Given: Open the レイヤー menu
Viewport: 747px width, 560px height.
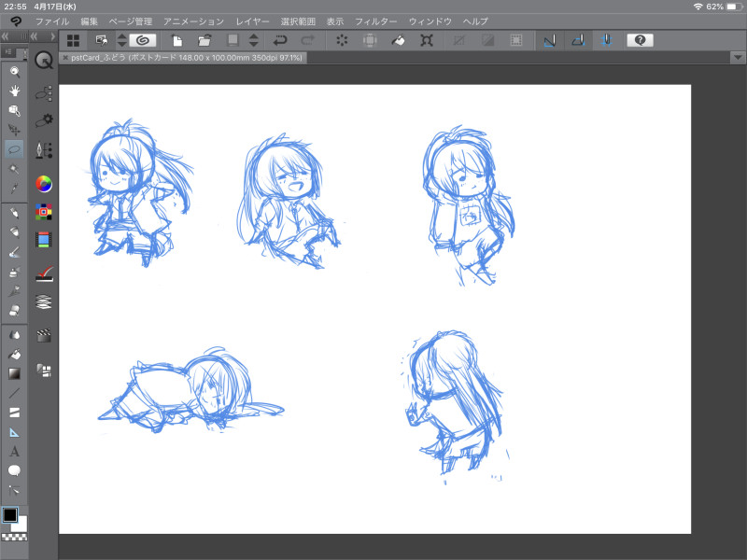Looking at the screenshot, I should point(252,21).
